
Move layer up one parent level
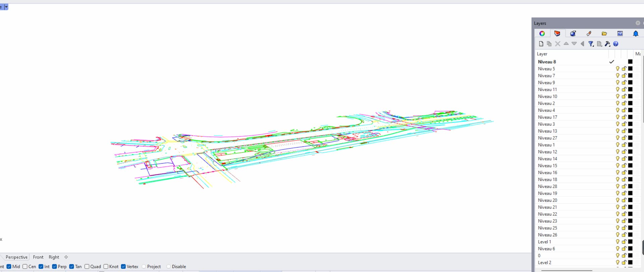582,44
